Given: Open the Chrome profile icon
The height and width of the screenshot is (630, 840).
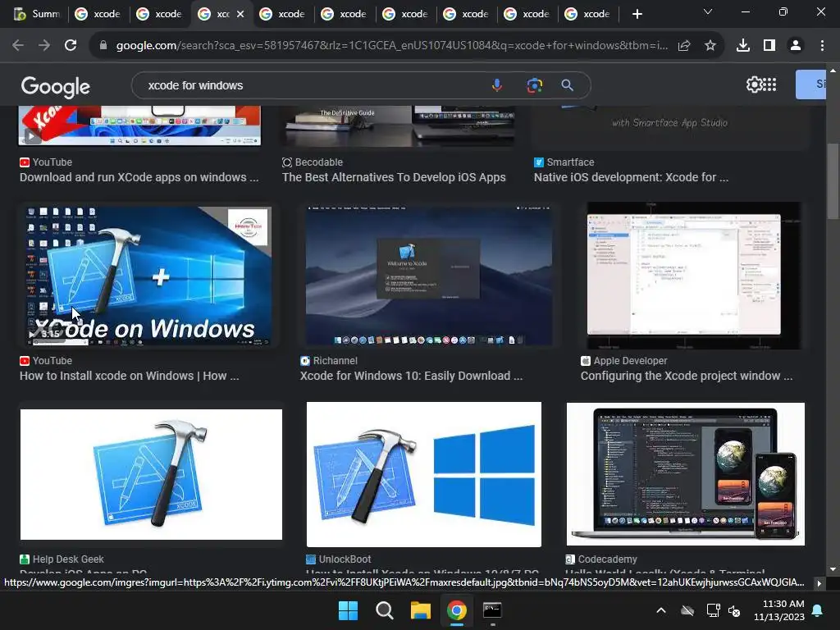Looking at the screenshot, I should click(x=796, y=46).
